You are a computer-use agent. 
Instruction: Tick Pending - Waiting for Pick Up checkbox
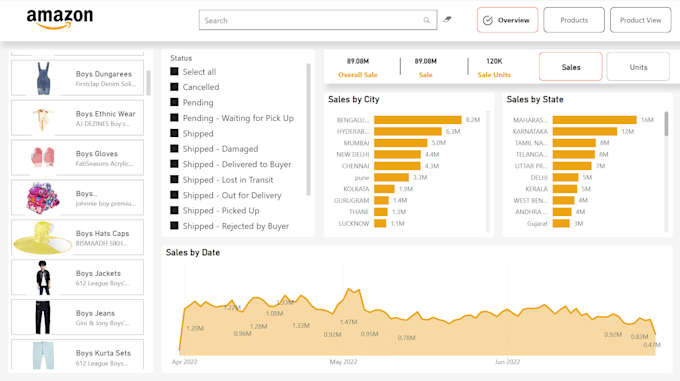(x=174, y=117)
